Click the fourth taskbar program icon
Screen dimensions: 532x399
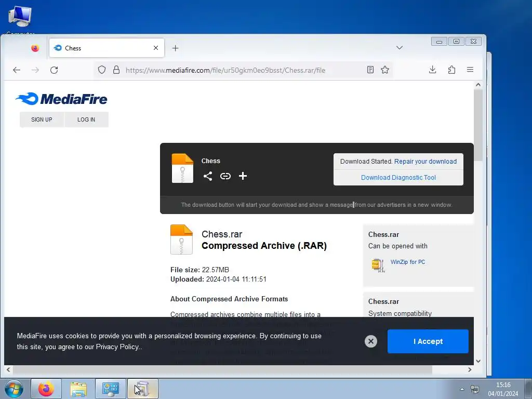[142, 389]
